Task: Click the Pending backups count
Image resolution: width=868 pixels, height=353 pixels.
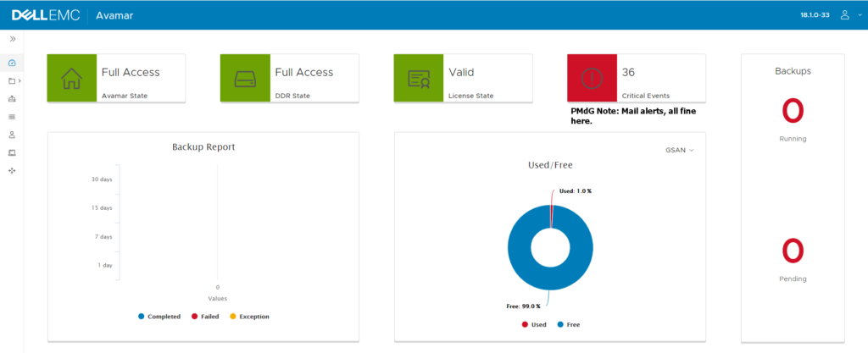Action: click(x=792, y=251)
